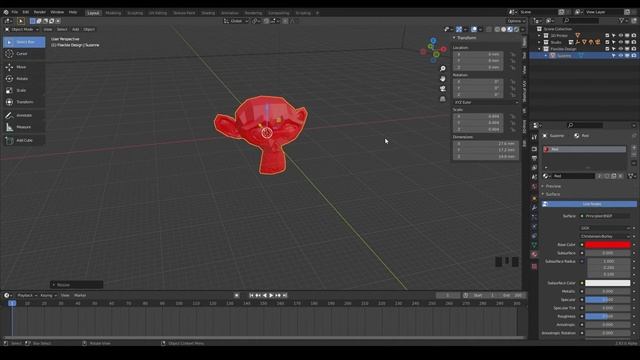This screenshot has height=360, width=640.
Task: Select the Rotate tool
Action: 24,78
